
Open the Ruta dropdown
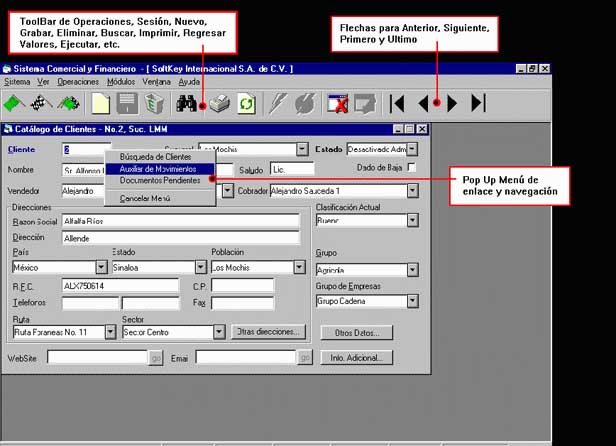tap(110, 332)
